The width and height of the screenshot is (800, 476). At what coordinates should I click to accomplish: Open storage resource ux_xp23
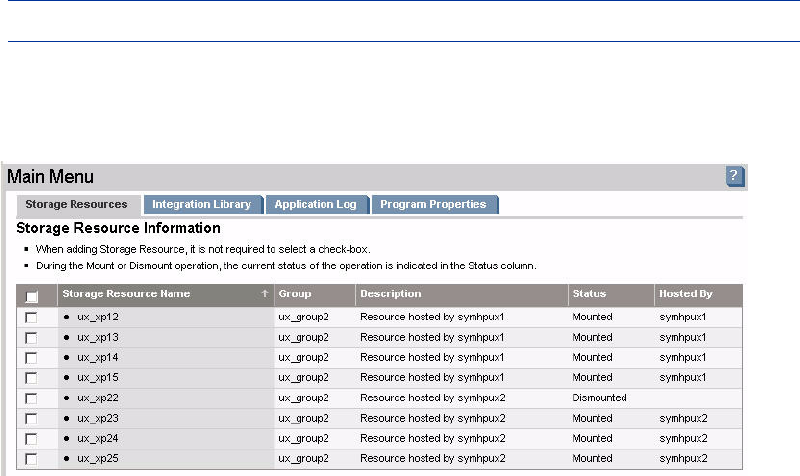pos(98,418)
